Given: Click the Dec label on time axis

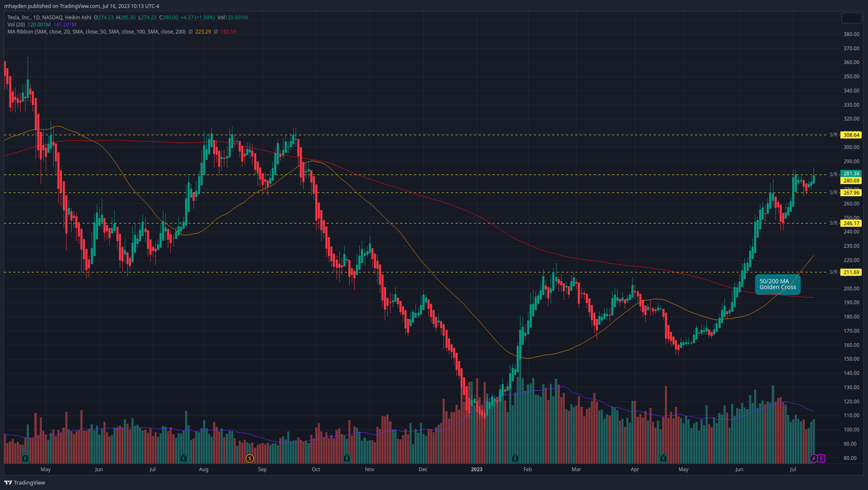Looking at the screenshot, I should coord(423,469).
